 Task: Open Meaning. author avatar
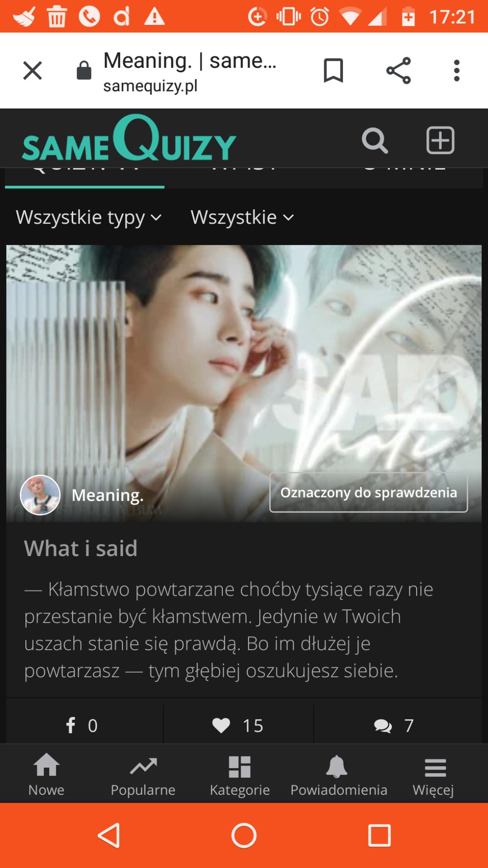pyautogui.click(x=41, y=495)
